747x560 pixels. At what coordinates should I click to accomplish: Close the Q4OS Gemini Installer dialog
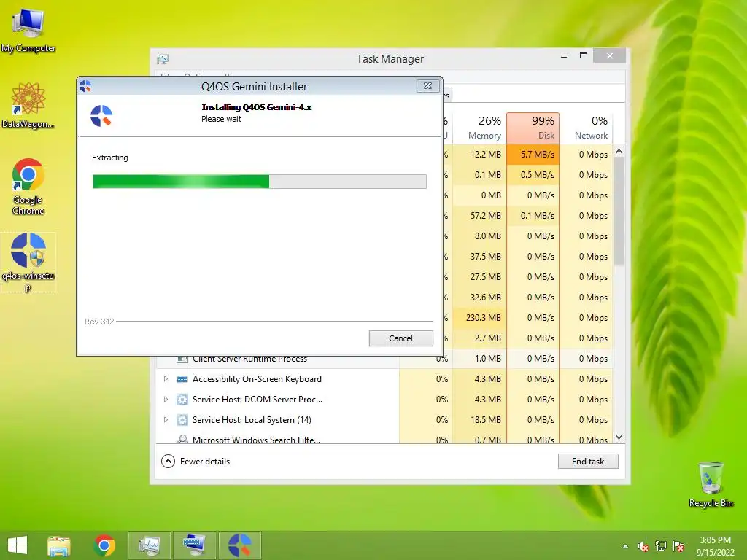tap(427, 86)
